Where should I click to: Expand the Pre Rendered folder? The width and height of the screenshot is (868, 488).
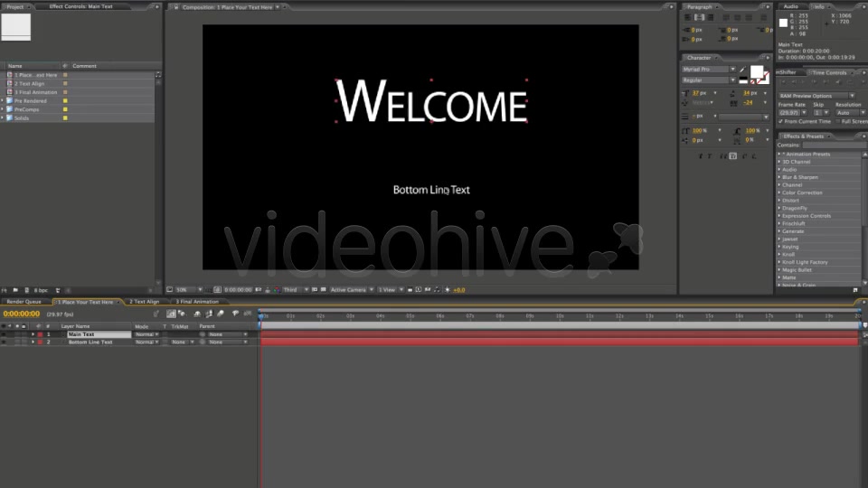coord(3,100)
